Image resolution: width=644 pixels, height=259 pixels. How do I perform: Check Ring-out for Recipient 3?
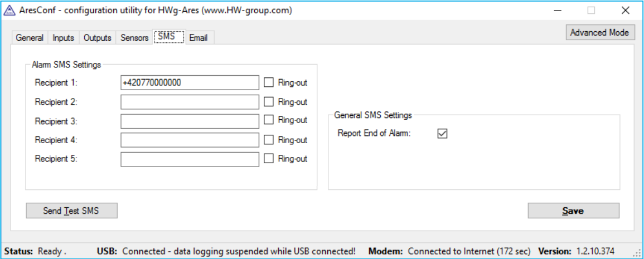[x=269, y=120]
